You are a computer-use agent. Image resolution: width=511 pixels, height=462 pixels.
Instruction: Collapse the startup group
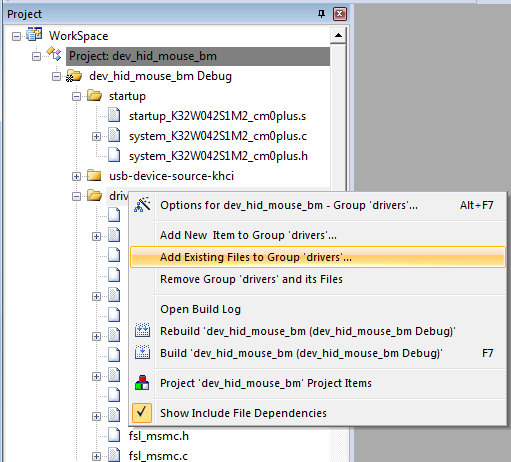tap(76, 97)
